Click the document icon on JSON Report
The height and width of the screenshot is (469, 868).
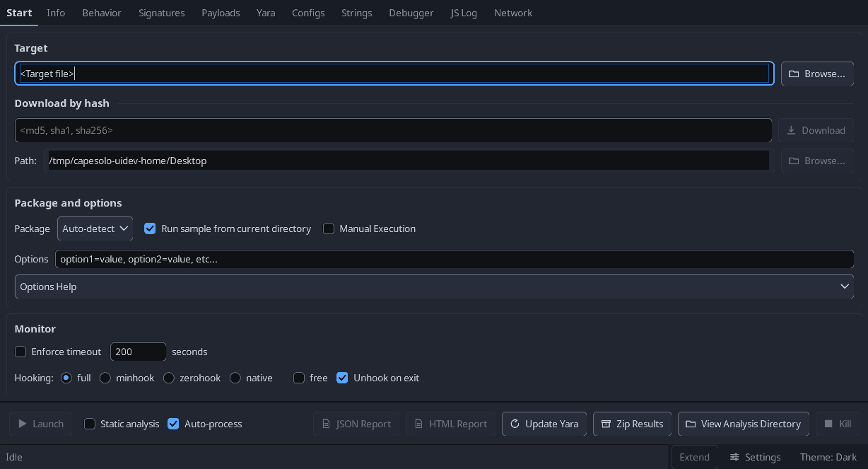pyautogui.click(x=326, y=424)
